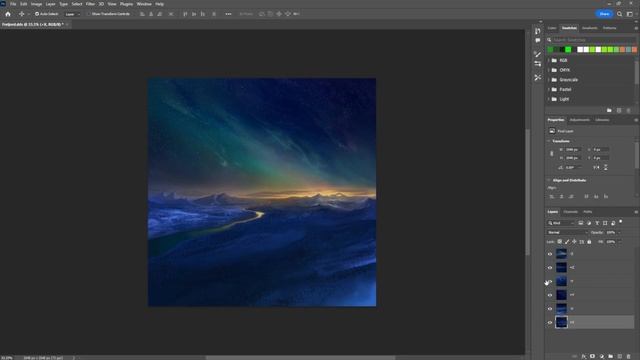Open Auto-Select Layer dropdown

(x=73, y=14)
